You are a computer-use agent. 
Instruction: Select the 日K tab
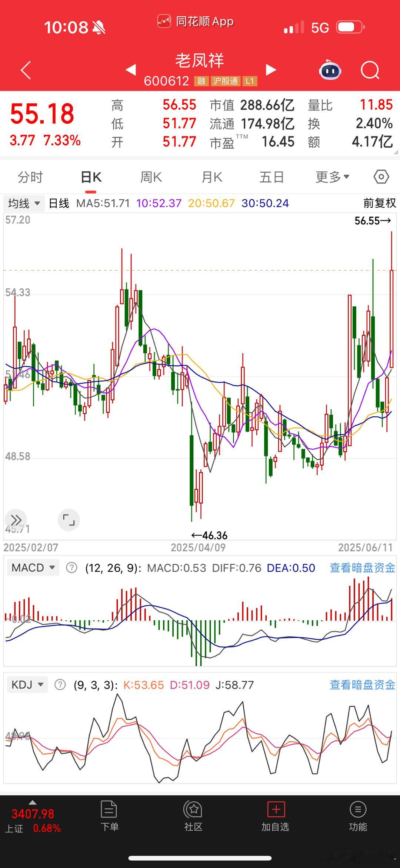[x=91, y=177]
